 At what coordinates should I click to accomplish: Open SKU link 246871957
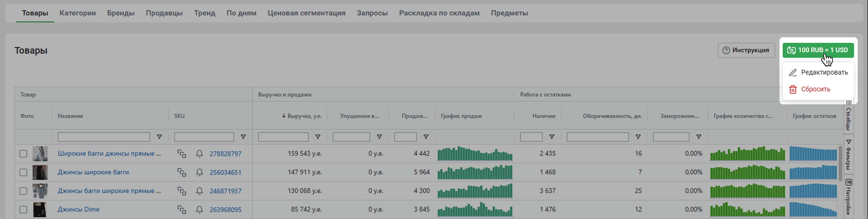pyautogui.click(x=225, y=191)
